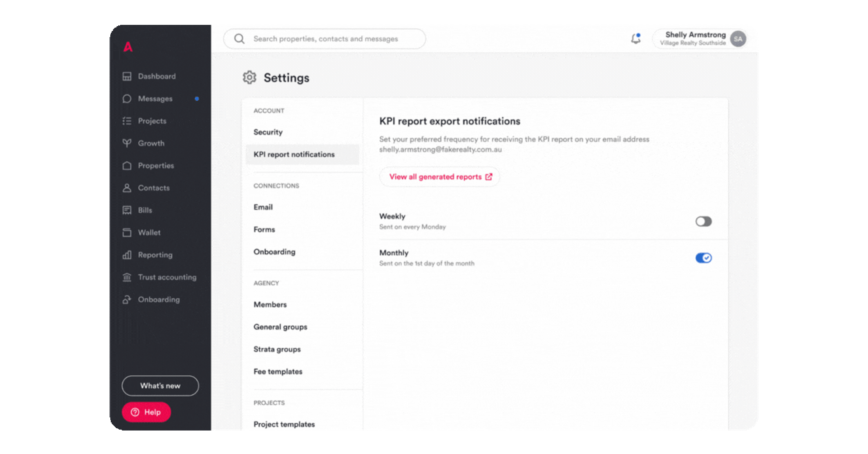This screenshot has height=454, width=868.
Task: Click the Trust accounting sidebar label
Action: coord(167,277)
